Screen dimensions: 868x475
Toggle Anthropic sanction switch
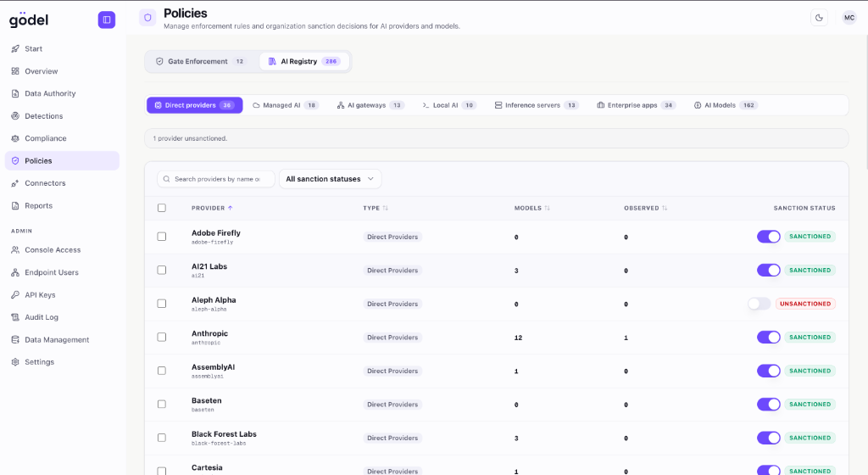click(x=768, y=337)
